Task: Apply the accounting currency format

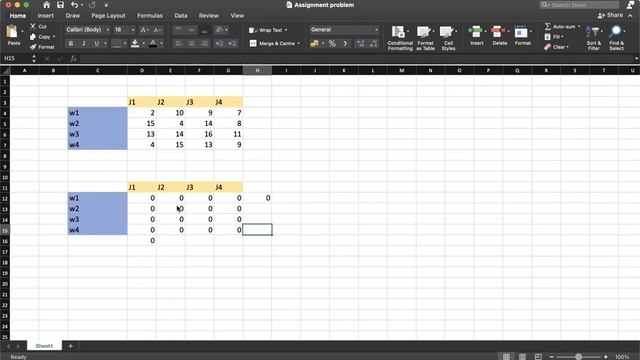Action: 314,43
